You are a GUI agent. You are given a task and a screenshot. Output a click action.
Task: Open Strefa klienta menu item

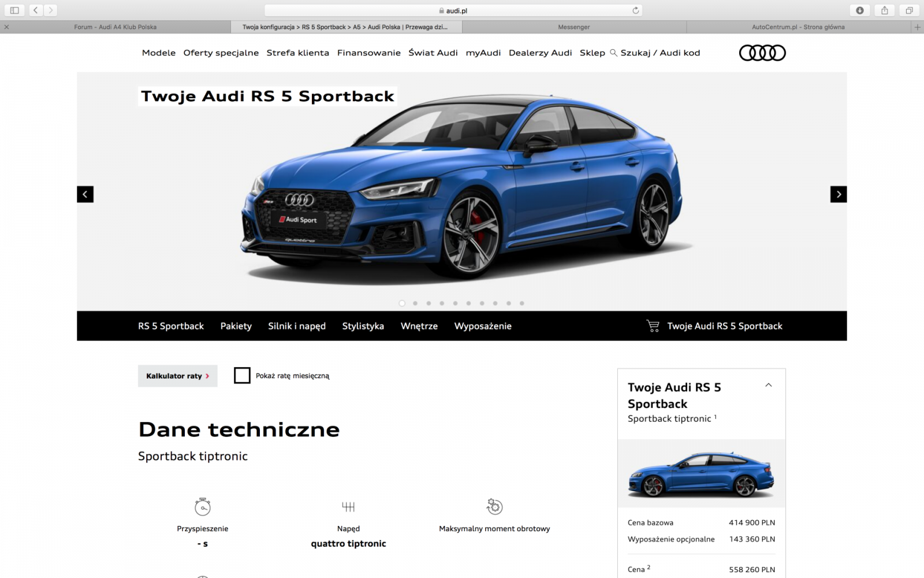coord(298,53)
